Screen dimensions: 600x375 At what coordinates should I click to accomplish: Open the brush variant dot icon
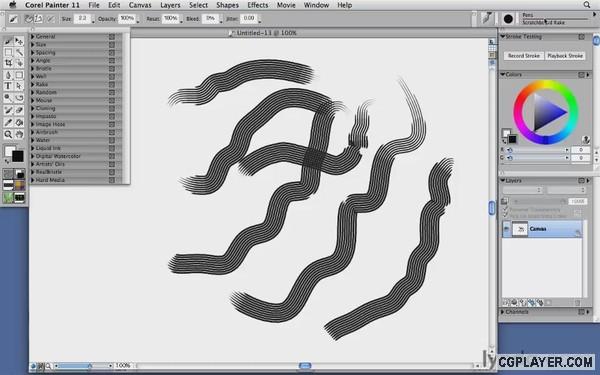(508, 18)
